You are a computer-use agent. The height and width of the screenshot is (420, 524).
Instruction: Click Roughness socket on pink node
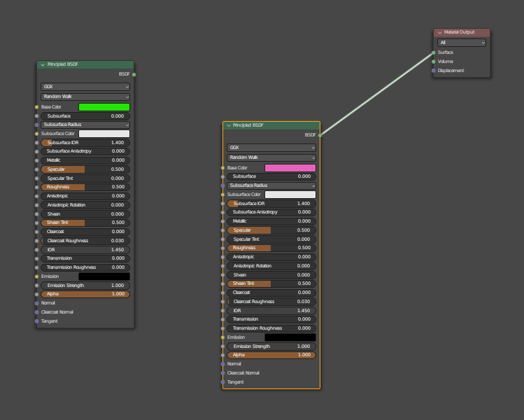tap(223, 248)
